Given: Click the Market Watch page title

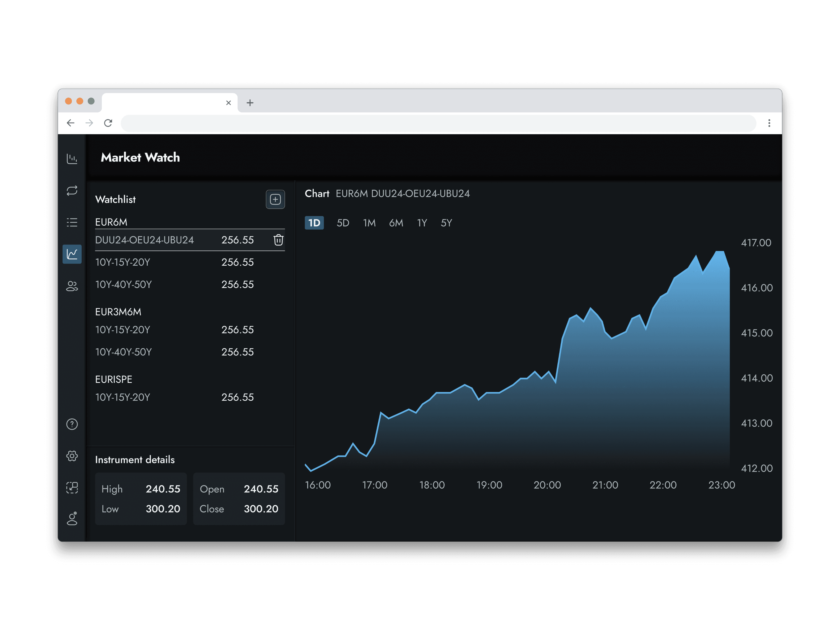Looking at the screenshot, I should (x=140, y=157).
